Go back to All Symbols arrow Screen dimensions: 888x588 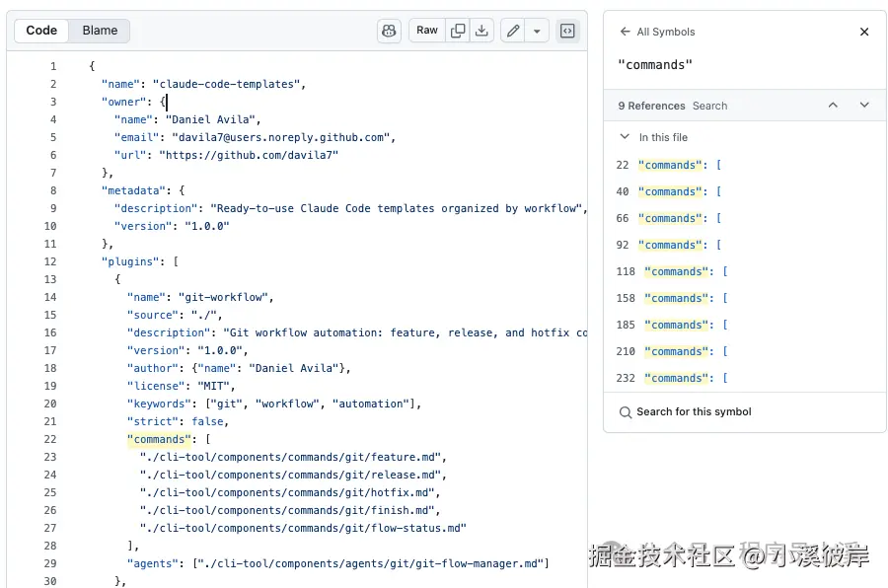pyautogui.click(x=625, y=32)
